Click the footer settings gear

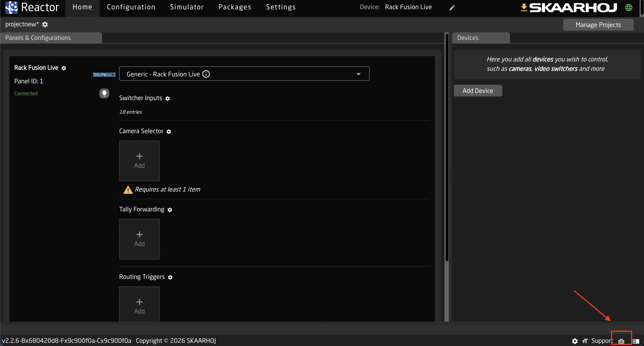[x=575, y=341]
